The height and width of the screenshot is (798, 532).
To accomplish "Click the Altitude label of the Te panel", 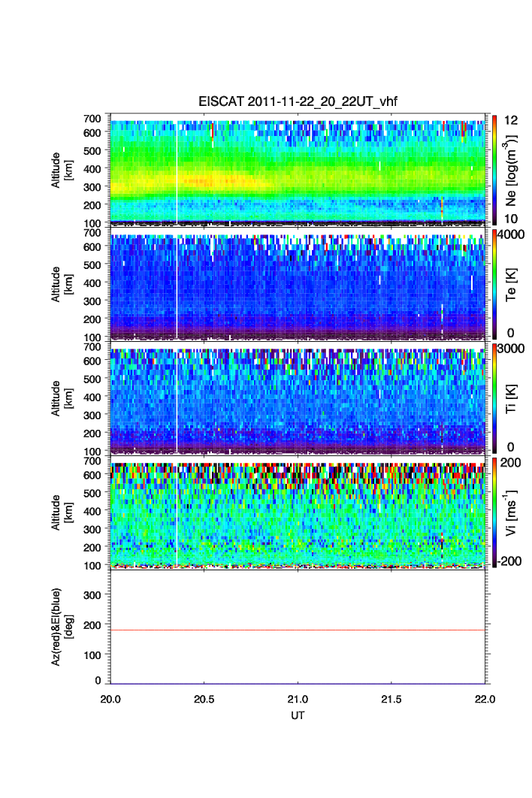I will (x=62, y=285).
